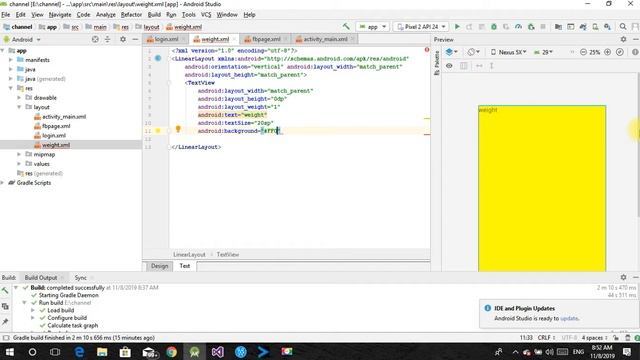The image size is (640, 360).
Task: Open the Design Surface layers dropdown
Action: [451, 52]
